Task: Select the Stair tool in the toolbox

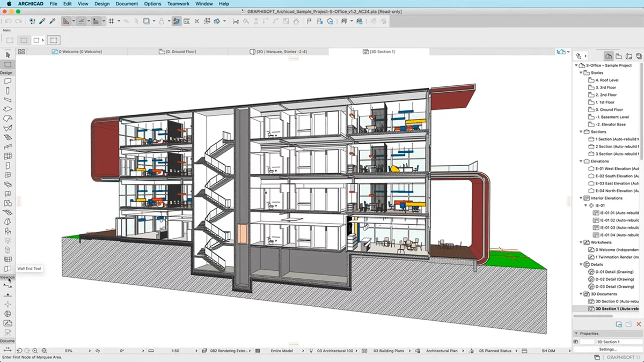Action: pyautogui.click(x=8, y=137)
